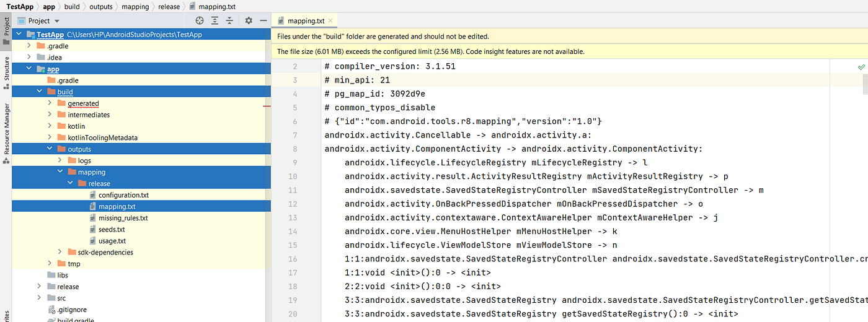
Task: Select the libs folder in the tree
Action: point(62,275)
